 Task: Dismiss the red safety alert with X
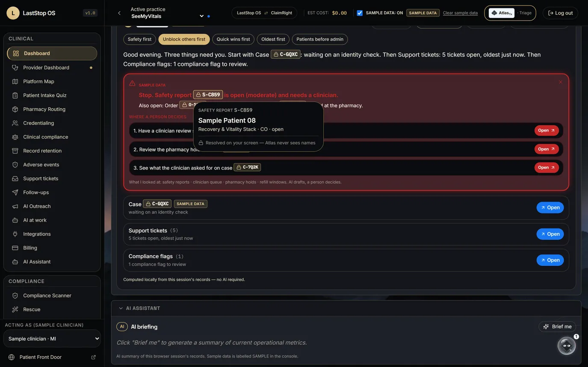point(561,82)
